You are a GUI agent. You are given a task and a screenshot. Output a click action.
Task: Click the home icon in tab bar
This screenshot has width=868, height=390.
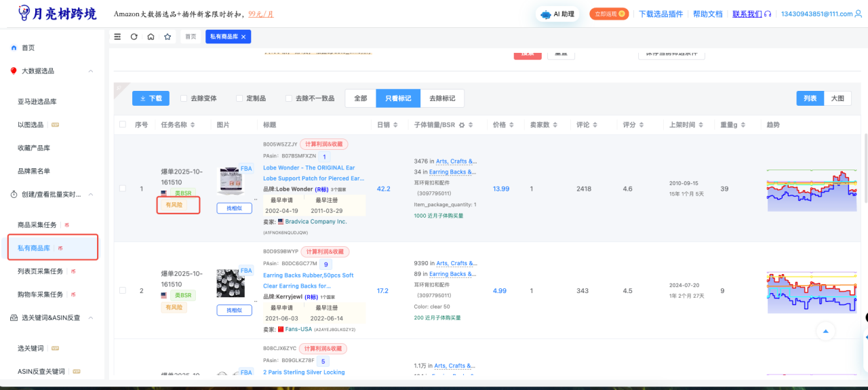(x=151, y=37)
